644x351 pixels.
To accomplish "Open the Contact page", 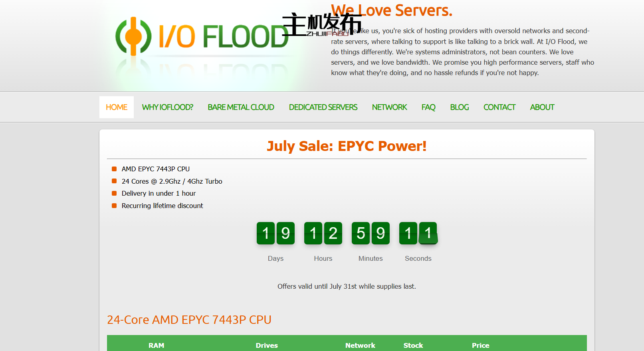I will (x=499, y=107).
